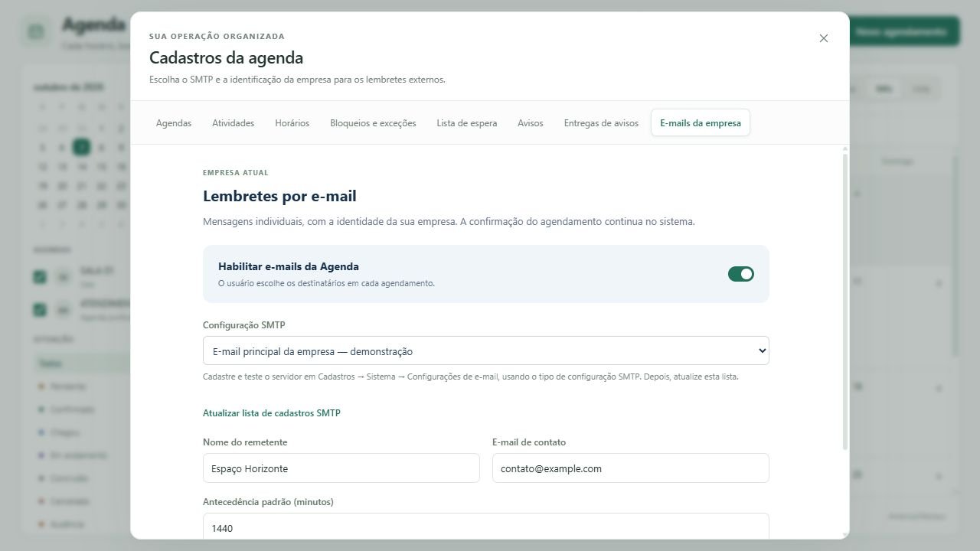Toggle Habilitar e-mails da Agenda switch
This screenshot has height=551, width=980.
(740, 274)
